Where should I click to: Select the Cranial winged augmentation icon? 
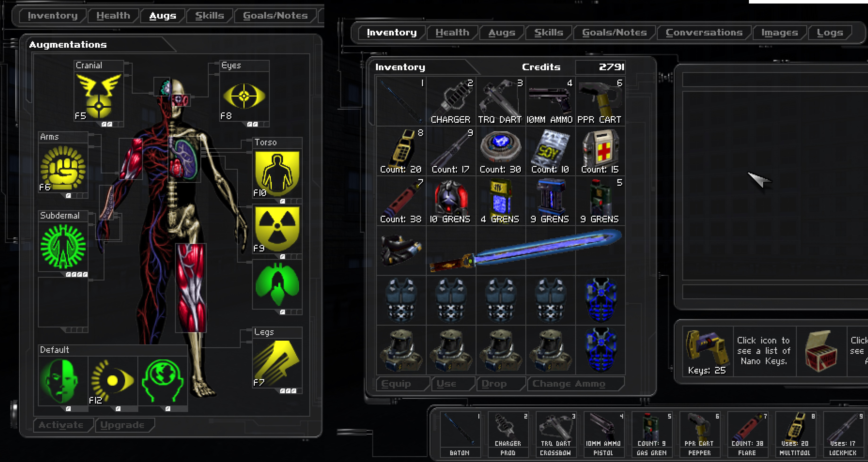click(99, 96)
